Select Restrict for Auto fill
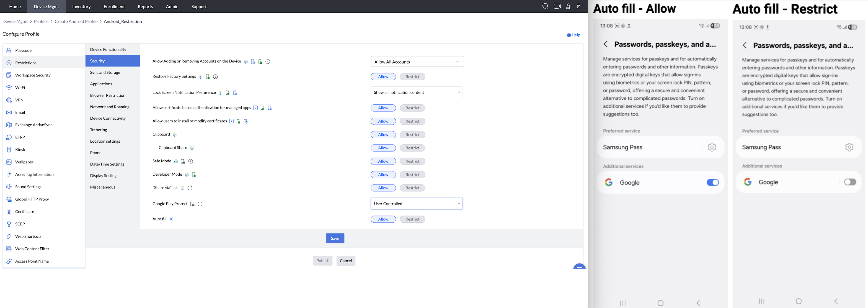This screenshot has height=308, width=868. click(412, 219)
